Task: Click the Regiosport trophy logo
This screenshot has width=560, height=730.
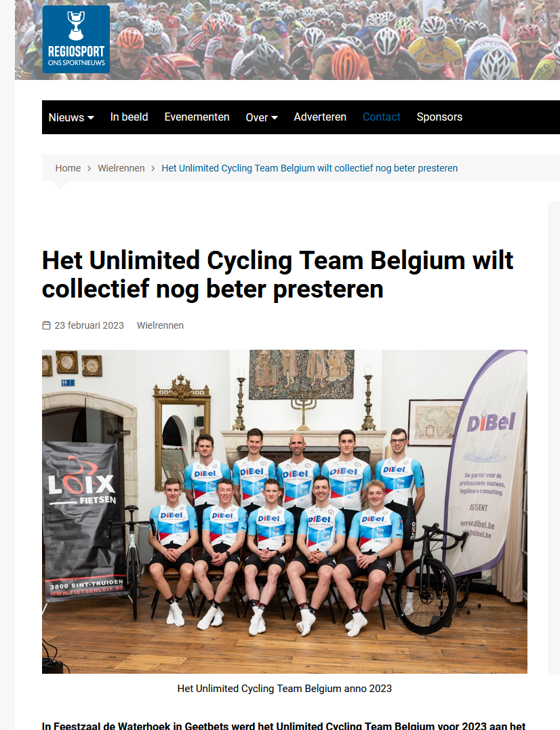Action: point(76,39)
